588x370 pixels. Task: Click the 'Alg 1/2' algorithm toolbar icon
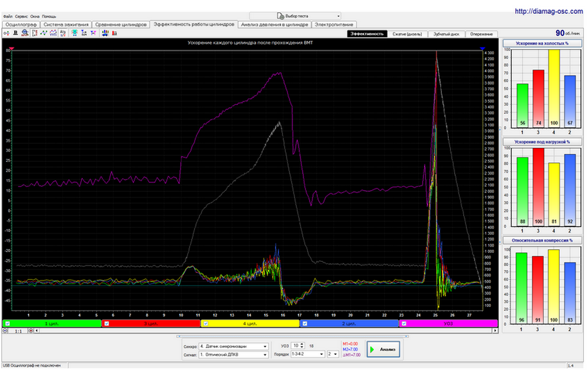pos(62,34)
